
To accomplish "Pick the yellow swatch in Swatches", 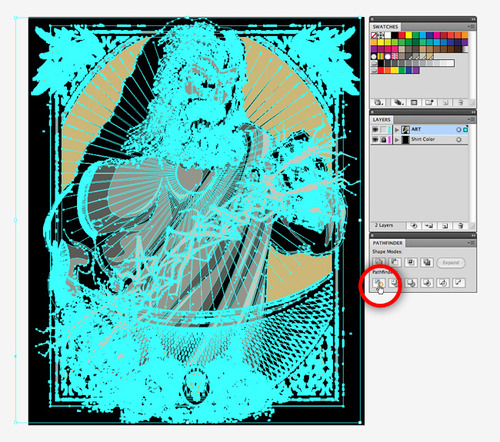I will (x=409, y=35).
